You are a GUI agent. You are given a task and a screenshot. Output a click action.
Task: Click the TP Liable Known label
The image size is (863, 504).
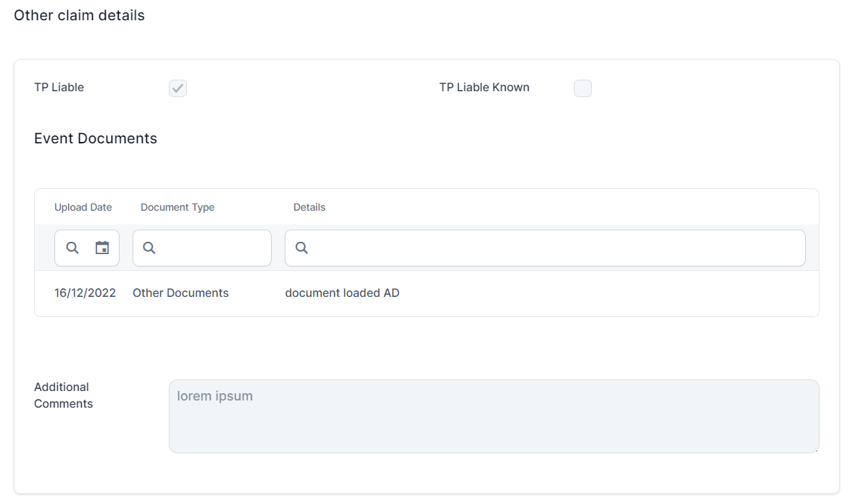[x=484, y=88]
